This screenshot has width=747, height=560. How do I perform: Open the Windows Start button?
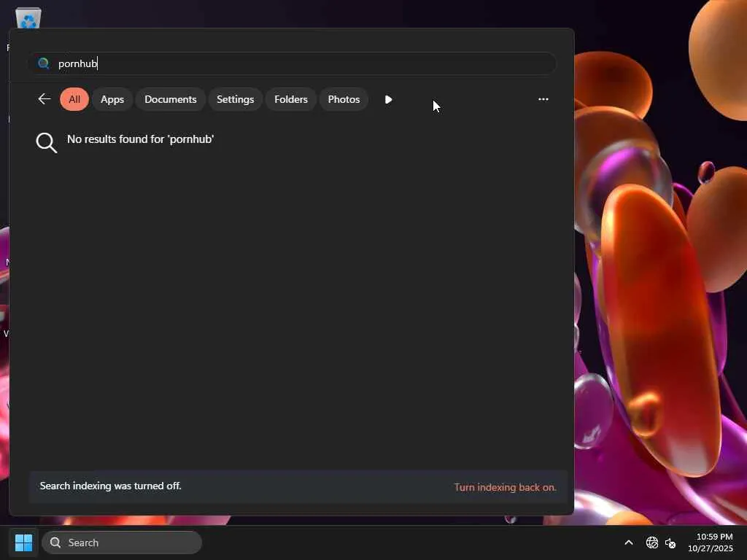[23, 542]
